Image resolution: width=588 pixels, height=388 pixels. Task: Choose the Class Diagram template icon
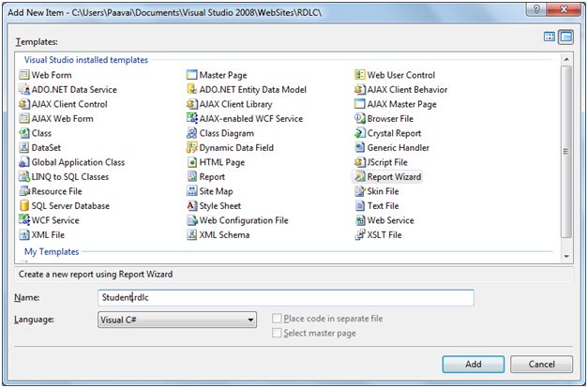click(191, 133)
